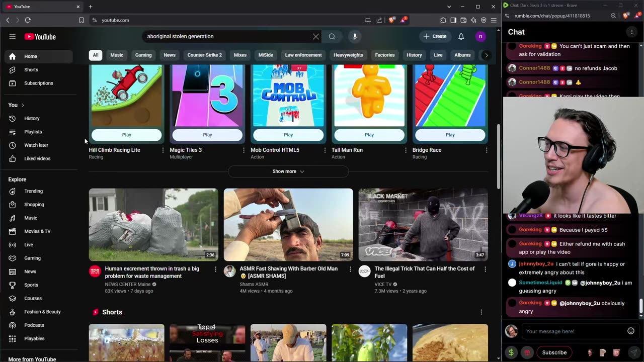The image size is (644, 362).
Task: Select the Music filter chip
Action: (117, 55)
